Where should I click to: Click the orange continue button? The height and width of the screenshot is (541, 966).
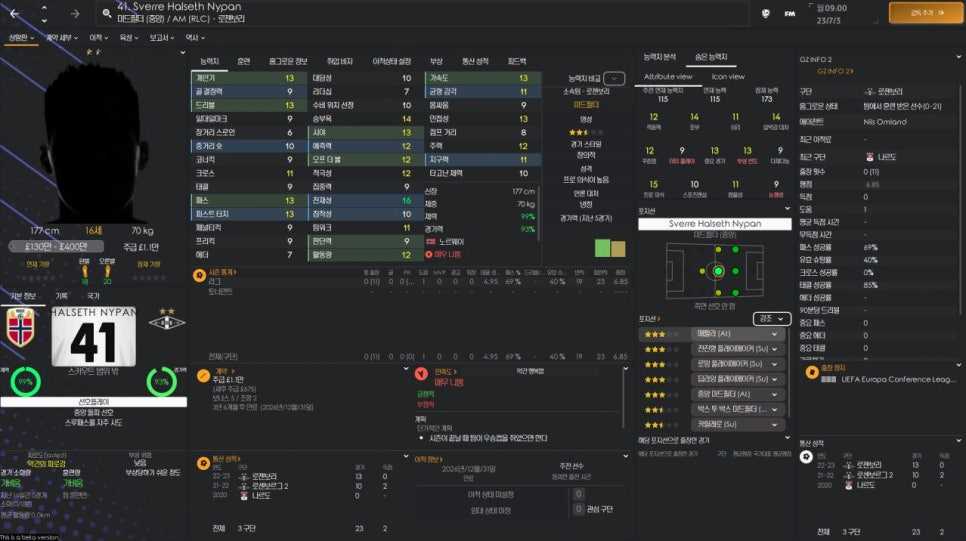[x=923, y=13]
